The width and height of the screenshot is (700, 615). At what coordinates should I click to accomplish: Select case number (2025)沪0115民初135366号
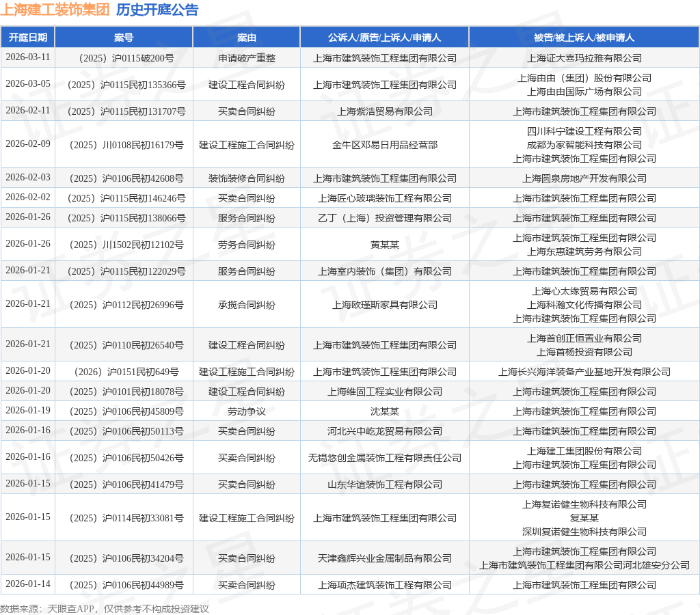point(126,85)
